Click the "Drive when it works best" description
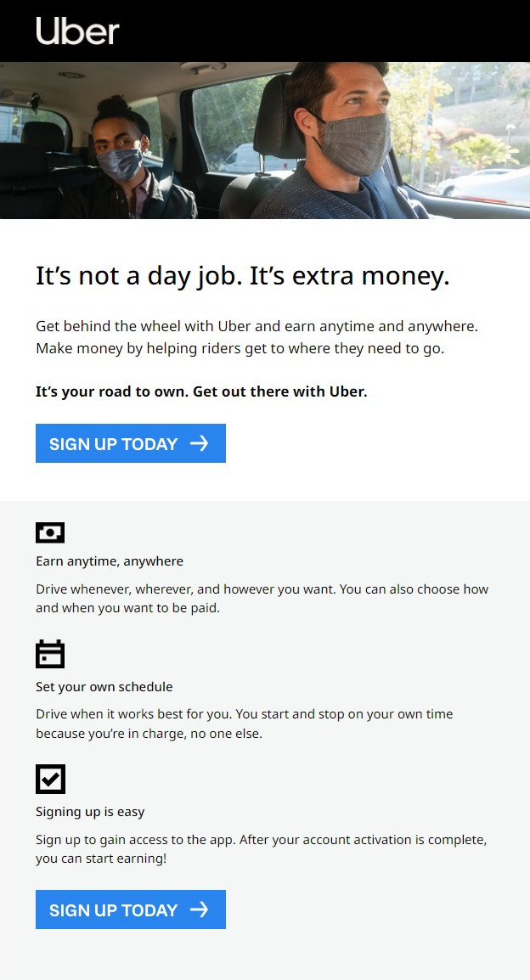 coord(245,724)
